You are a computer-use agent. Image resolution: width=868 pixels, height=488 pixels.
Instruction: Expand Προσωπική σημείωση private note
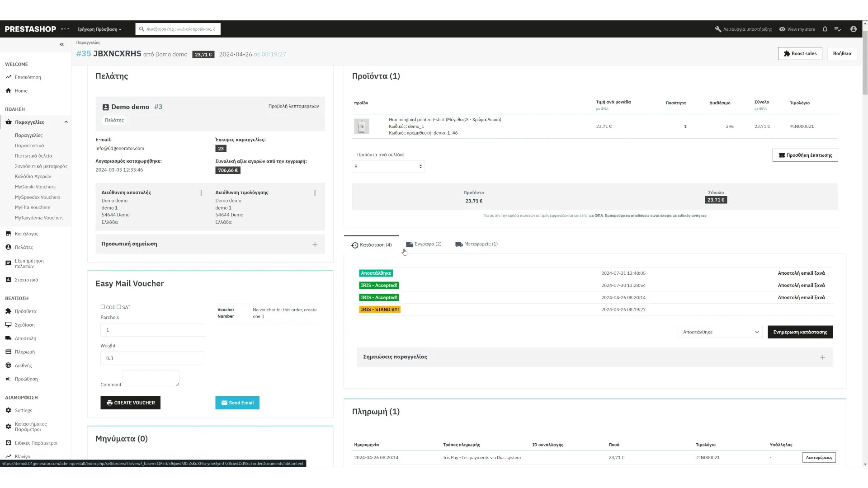coord(315,244)
